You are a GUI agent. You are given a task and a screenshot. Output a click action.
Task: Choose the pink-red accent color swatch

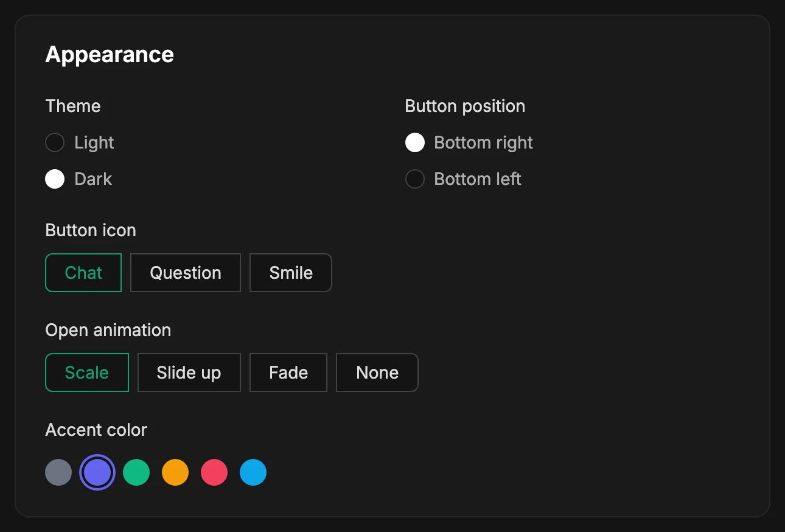click(x=214, y=472)
